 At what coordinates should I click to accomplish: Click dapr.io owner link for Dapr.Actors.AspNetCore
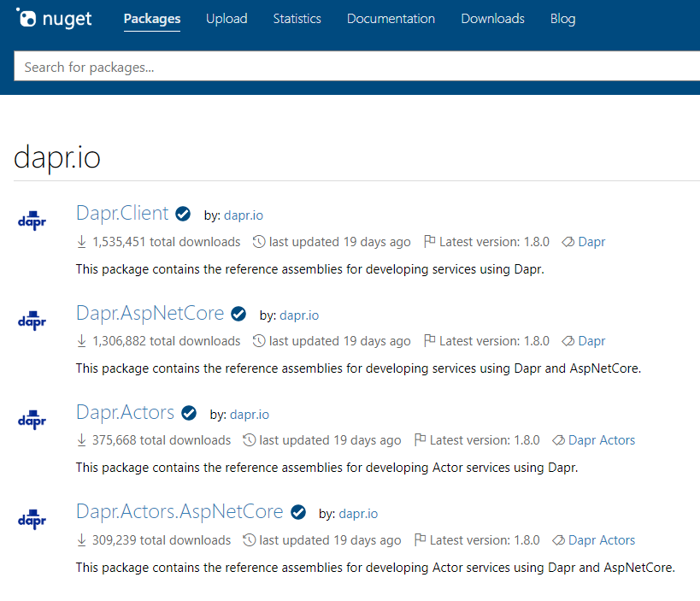tap(358, 514)
